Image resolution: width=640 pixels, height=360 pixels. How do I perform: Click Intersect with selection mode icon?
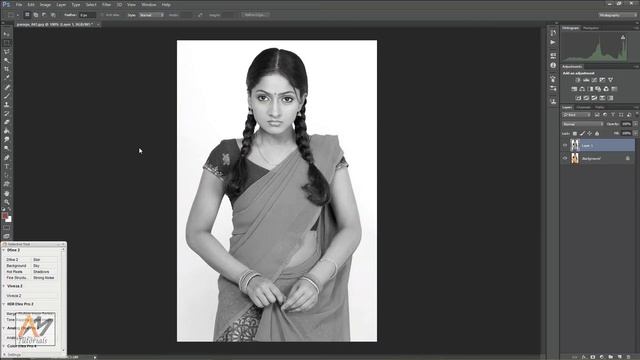[x=53, y=15]
